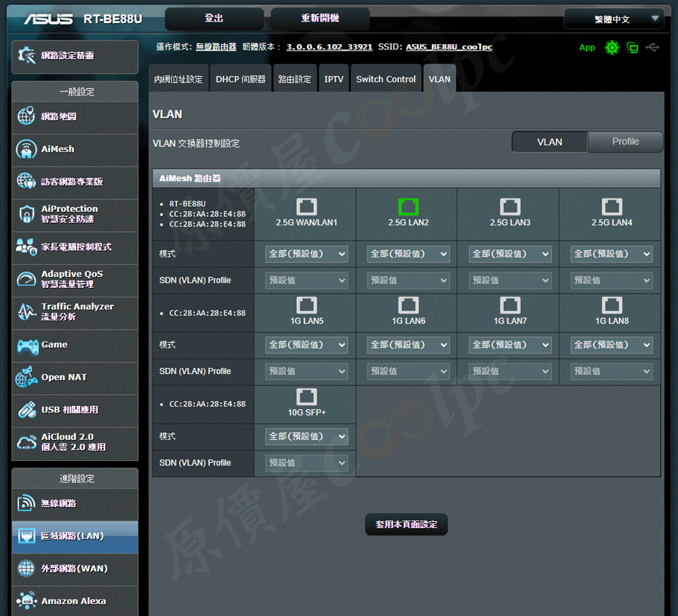Select the 1G LAN5 port icon
Screen dimensions: 678x616
coord(306,305)
